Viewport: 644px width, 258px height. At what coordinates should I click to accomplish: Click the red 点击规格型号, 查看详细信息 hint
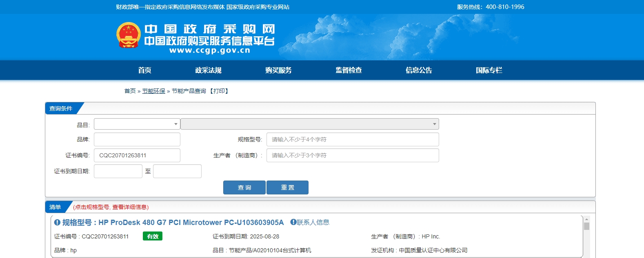[111, 207]
